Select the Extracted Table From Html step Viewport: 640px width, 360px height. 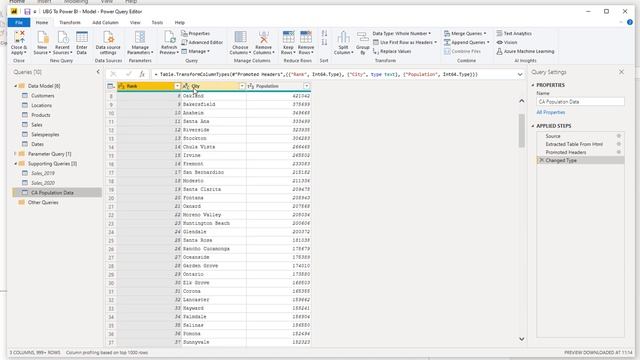[574, 144]
